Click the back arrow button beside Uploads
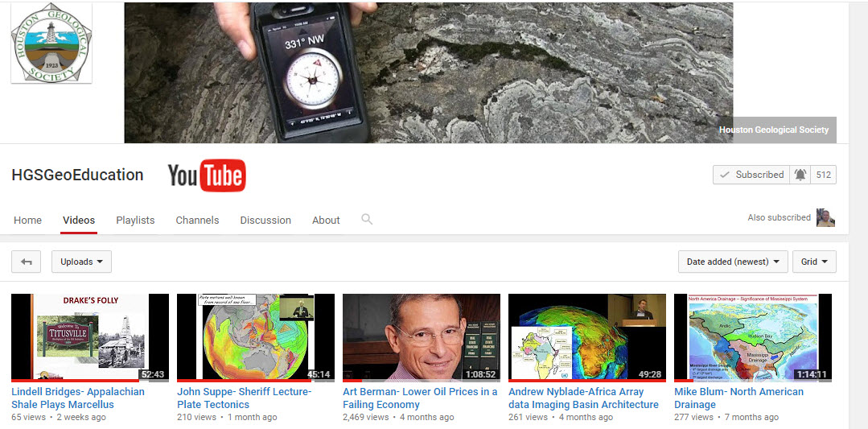868x429 pixels. point(26,262)
